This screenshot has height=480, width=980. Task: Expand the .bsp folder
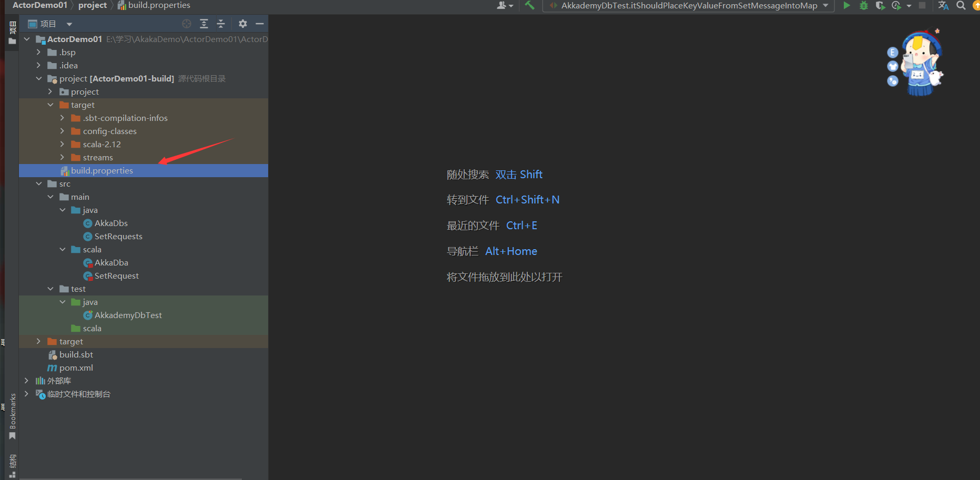click(x=38, y=52)
